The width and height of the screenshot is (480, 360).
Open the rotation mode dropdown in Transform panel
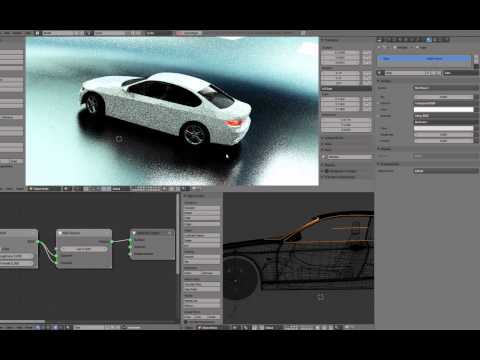346,89
